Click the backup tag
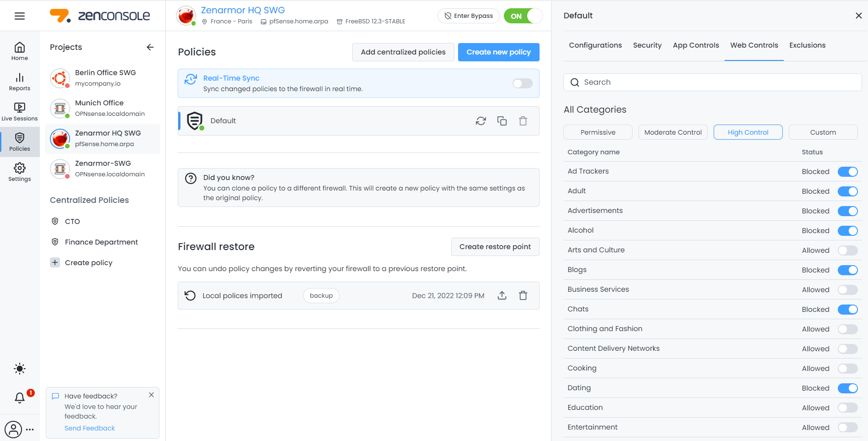The image size is (868, 441). pyautogui.click(x=321, y=295)
